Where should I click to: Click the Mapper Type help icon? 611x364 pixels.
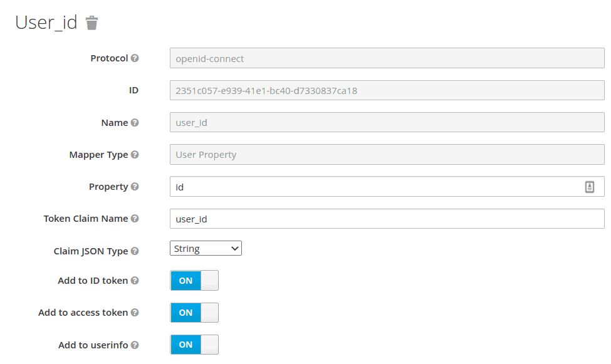tap(136, 154)
